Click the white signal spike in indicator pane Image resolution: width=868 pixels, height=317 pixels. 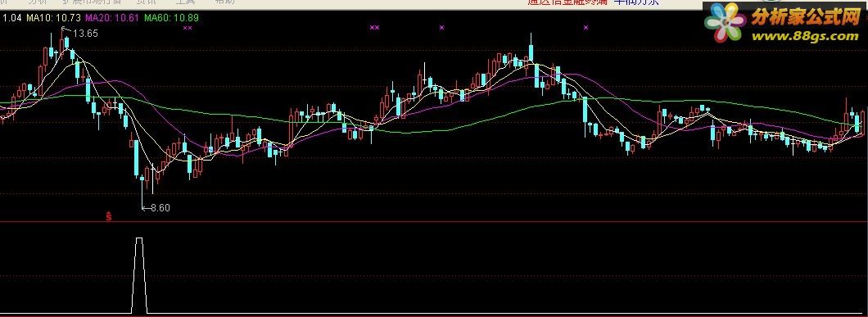pos(139,275)
